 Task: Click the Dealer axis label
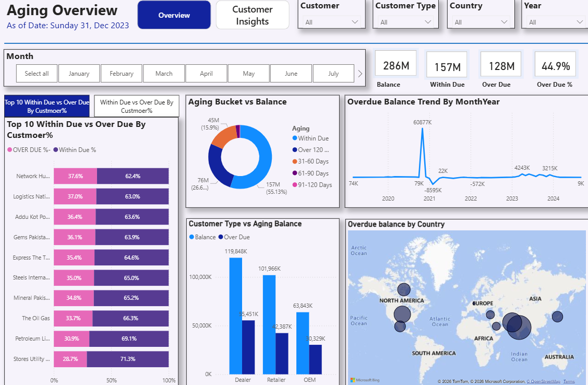[243, 380]
